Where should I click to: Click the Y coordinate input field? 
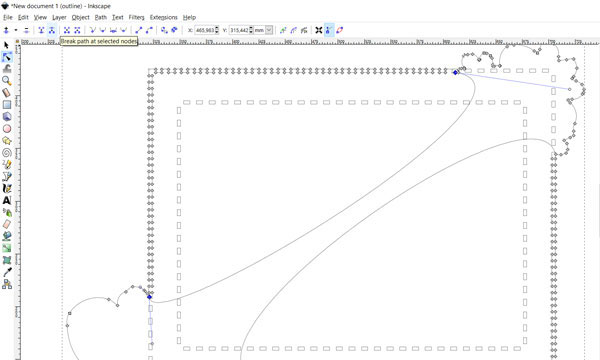click(x=239, y=30)
